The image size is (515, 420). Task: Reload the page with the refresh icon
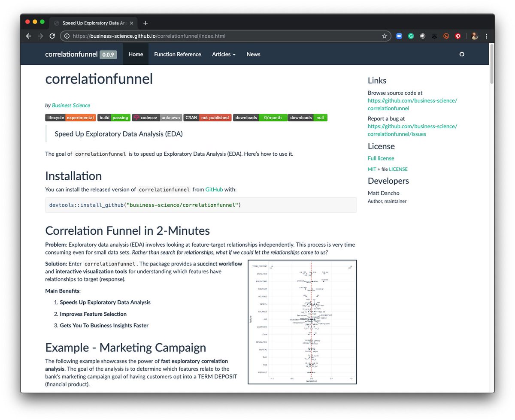click(x=52, y=36)
